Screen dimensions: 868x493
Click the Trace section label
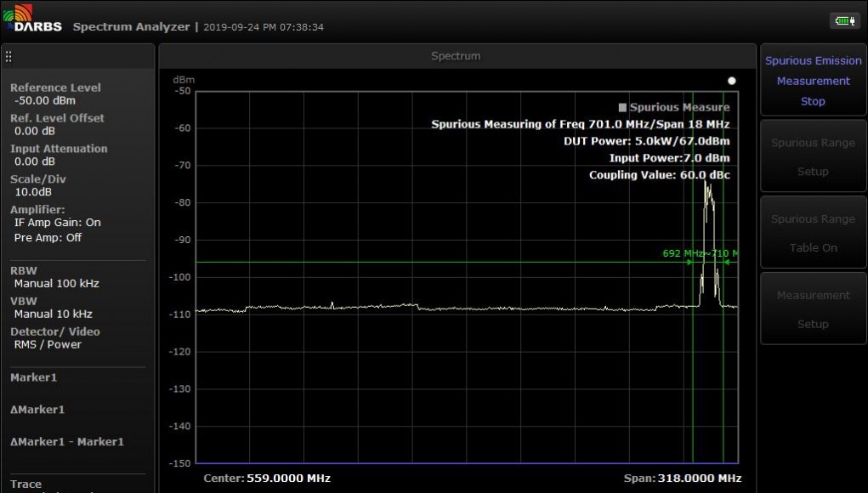pyautogui.click(x=26, y=484)
